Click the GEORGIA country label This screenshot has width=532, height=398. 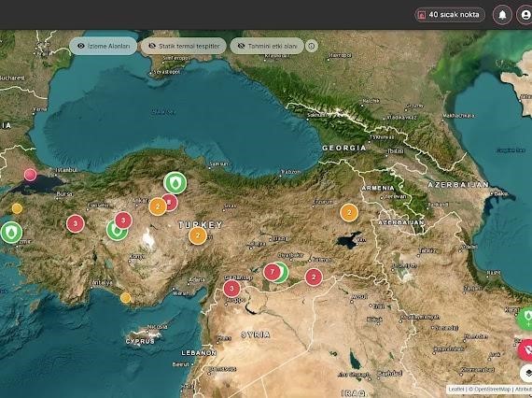tap(343, 148)
